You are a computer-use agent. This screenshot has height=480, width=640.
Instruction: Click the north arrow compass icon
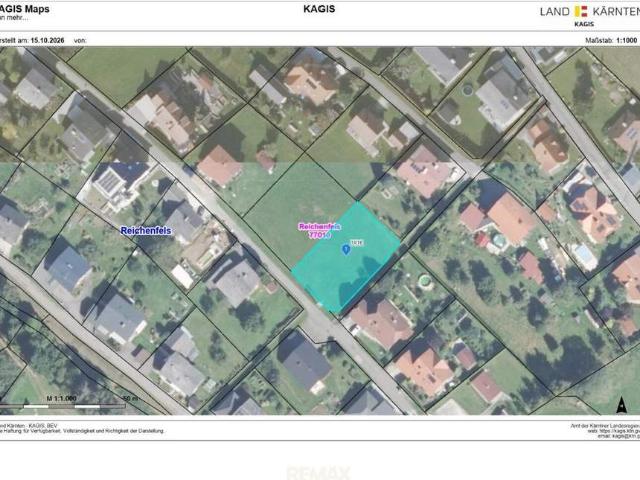click(x=621, y=404)
